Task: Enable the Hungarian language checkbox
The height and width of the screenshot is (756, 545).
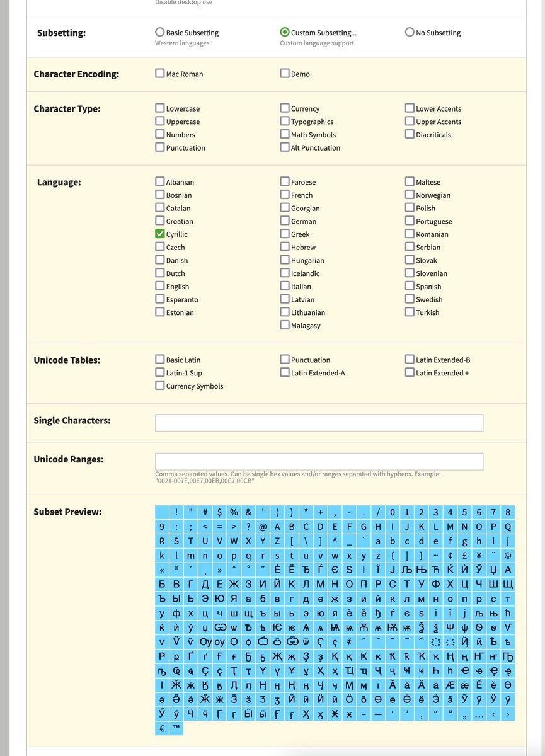Action: pyautogui.click(x=285, y=260)
